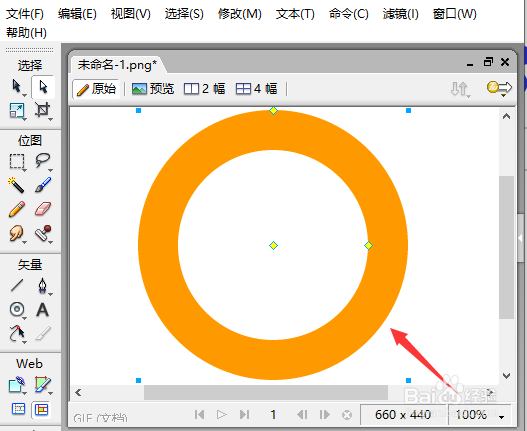Image resolution: width=527 pixels, height=431 pixels.
Task: Open the 滤镜(I) menu
Action: click(401, 14)
